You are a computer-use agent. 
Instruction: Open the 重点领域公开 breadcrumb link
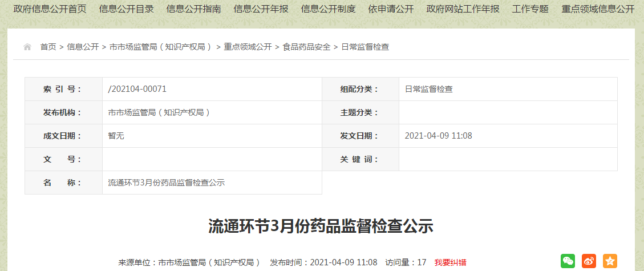click(x=248, y=47)
